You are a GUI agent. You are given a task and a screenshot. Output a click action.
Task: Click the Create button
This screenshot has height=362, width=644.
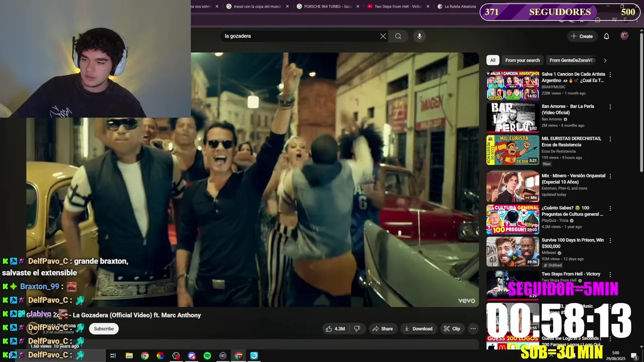[x=582, y=36]
